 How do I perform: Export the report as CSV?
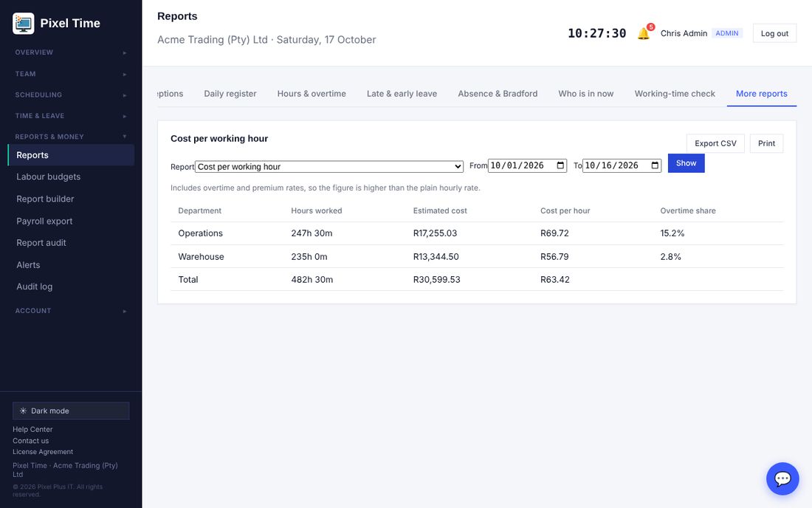[x=715, y=143]
